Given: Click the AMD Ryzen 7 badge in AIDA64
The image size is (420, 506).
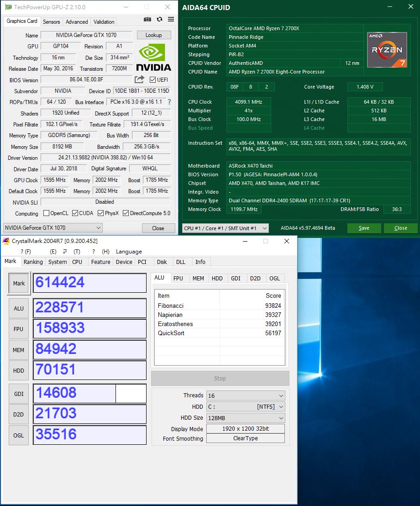Looking at the screenshot, I should [387, 49].
